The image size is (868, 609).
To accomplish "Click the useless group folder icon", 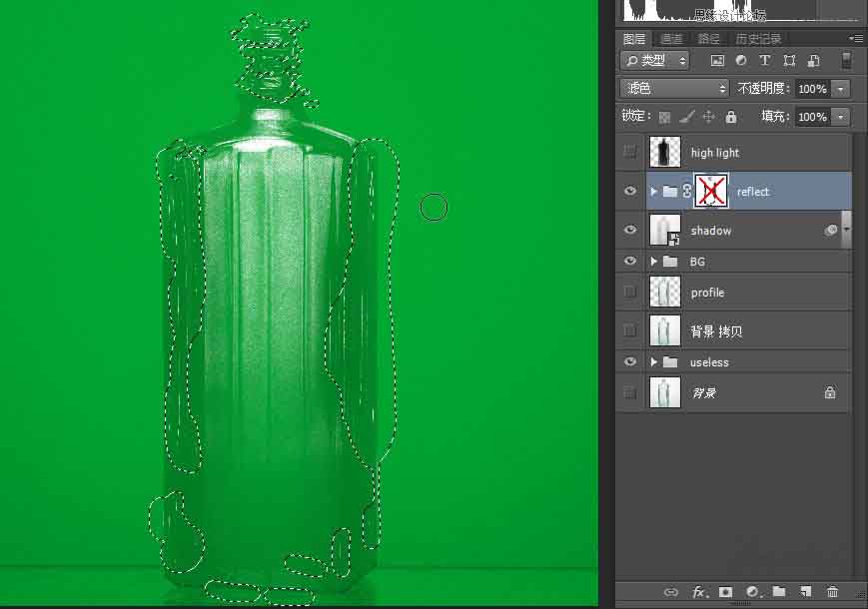I will click(670, 361).
